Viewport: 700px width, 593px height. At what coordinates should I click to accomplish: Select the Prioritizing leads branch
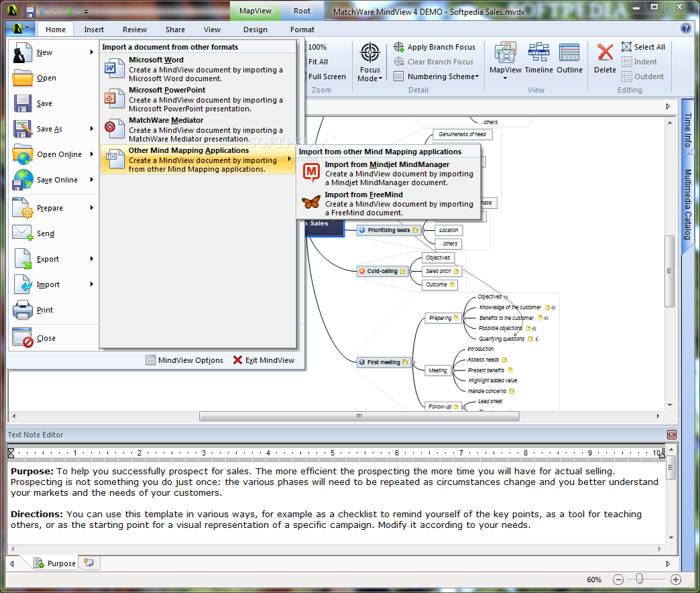click(x=388, y=230)
